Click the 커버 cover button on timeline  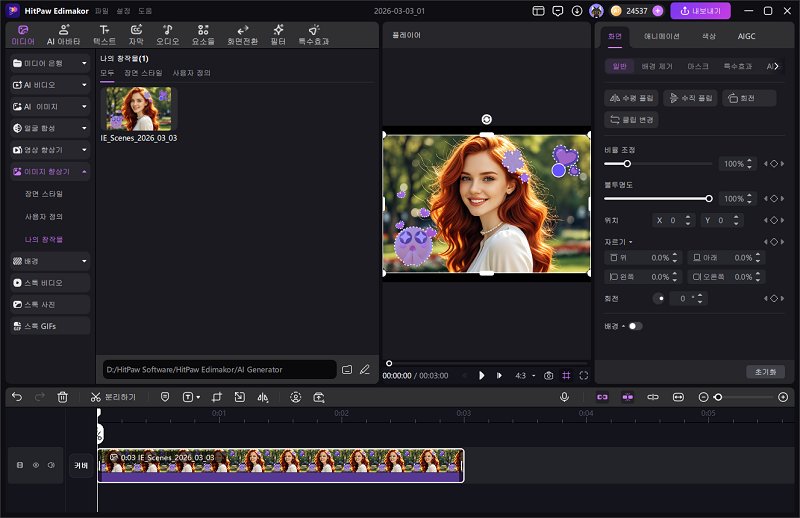81,465
